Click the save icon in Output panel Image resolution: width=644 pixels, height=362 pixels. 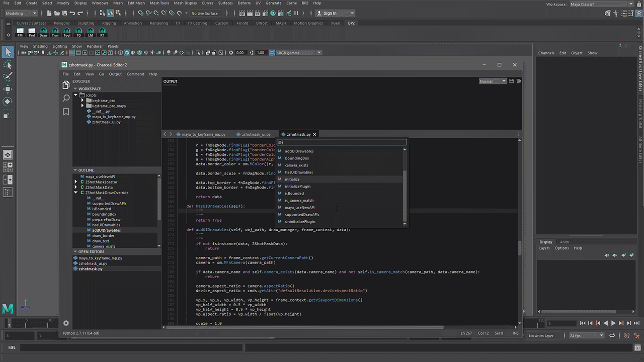(512, 81)
